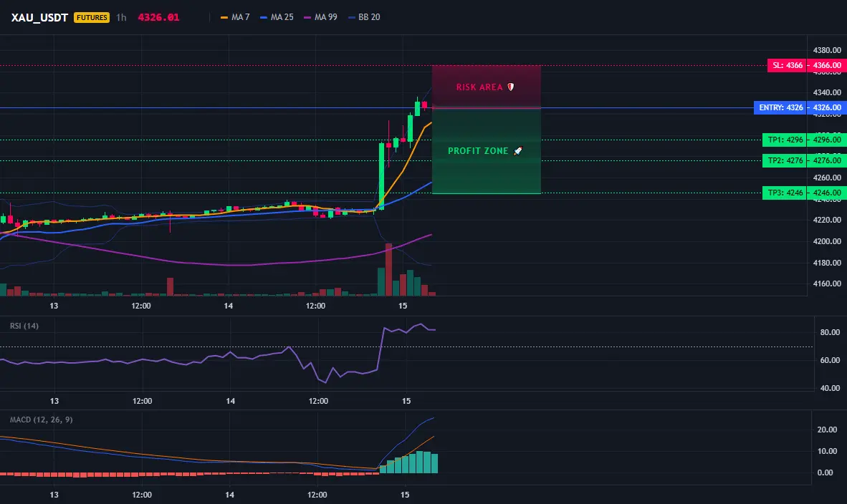Click 4380.00 on the price axis
The image size is (847, 504).
[827, 50]
